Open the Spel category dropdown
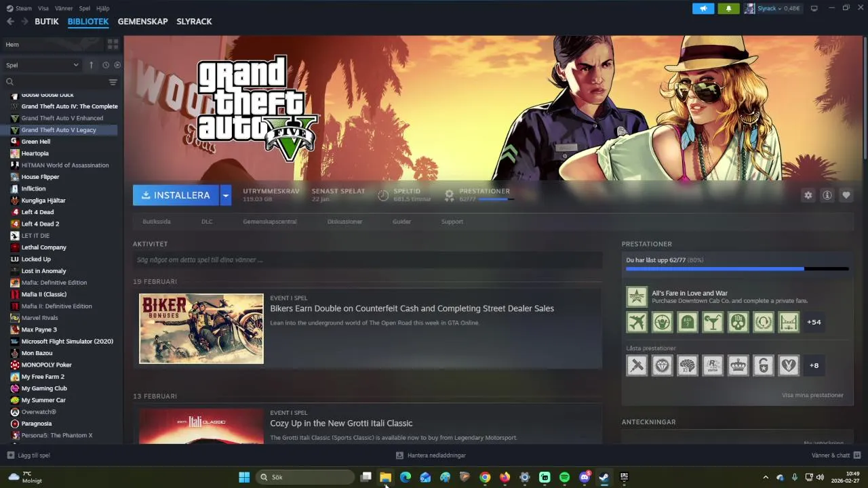 (42, 65)
